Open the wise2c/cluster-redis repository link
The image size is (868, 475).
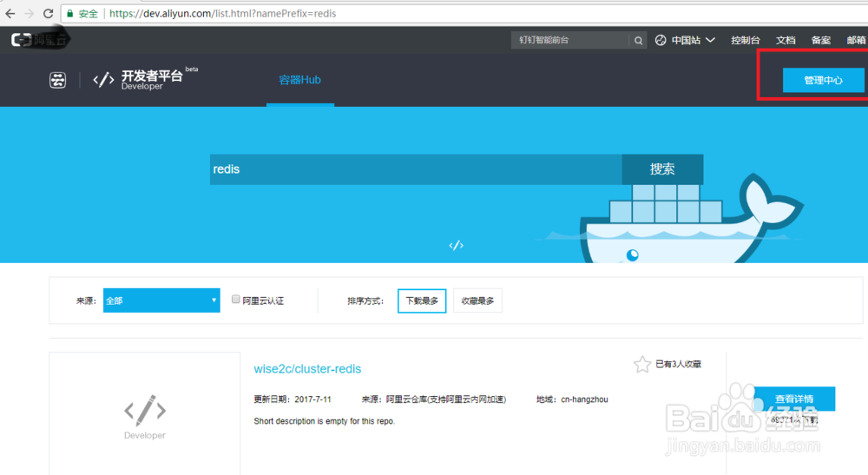307,369
